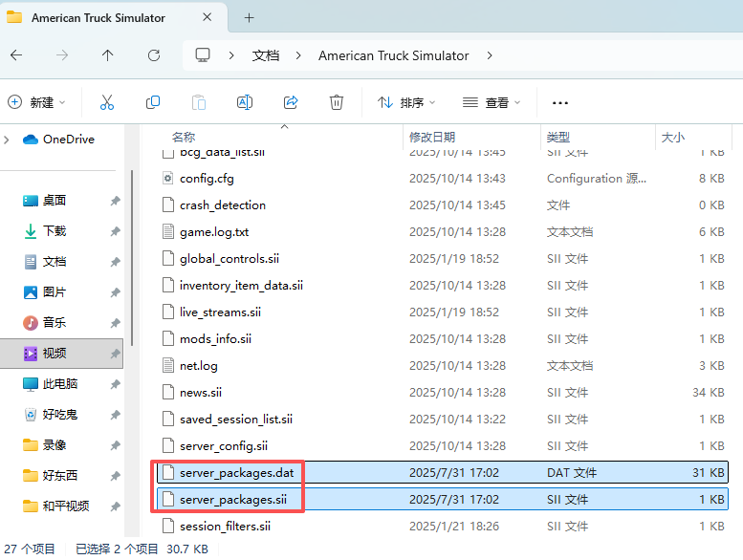Navigate back with the left arrow
This screenshot has height=560, width=743.
click(16, 55)
